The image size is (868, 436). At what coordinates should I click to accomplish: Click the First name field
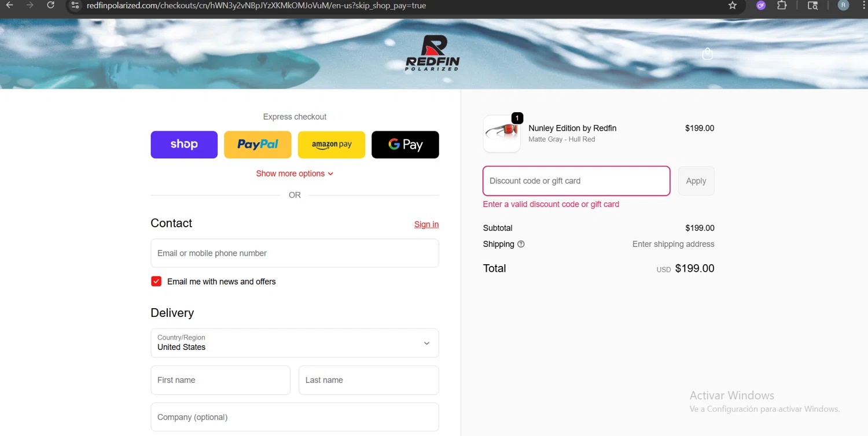tap(220, 380)
